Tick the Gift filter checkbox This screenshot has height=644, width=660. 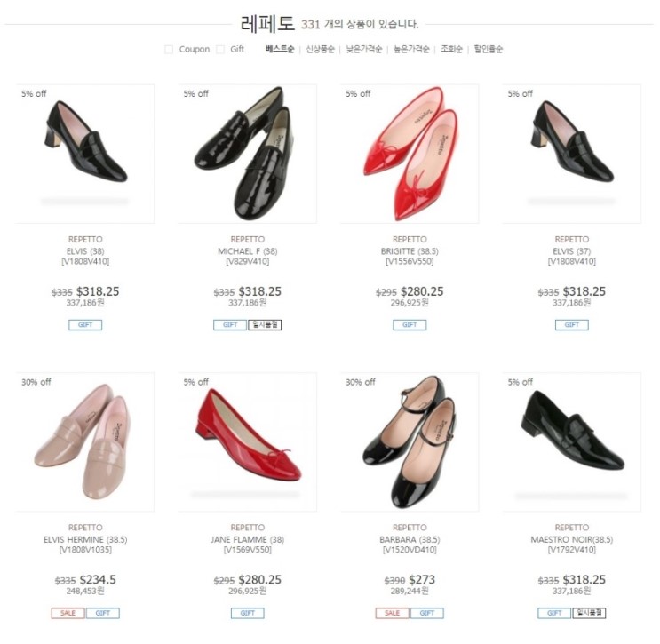220,49
